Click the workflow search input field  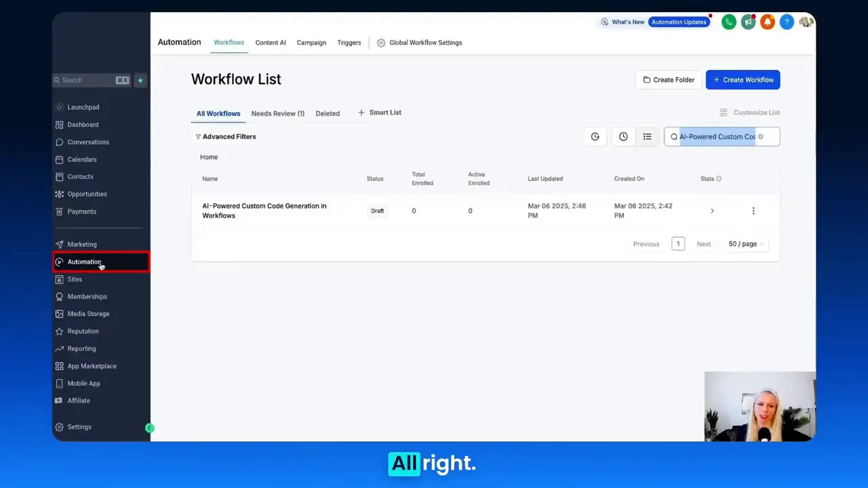722,137
